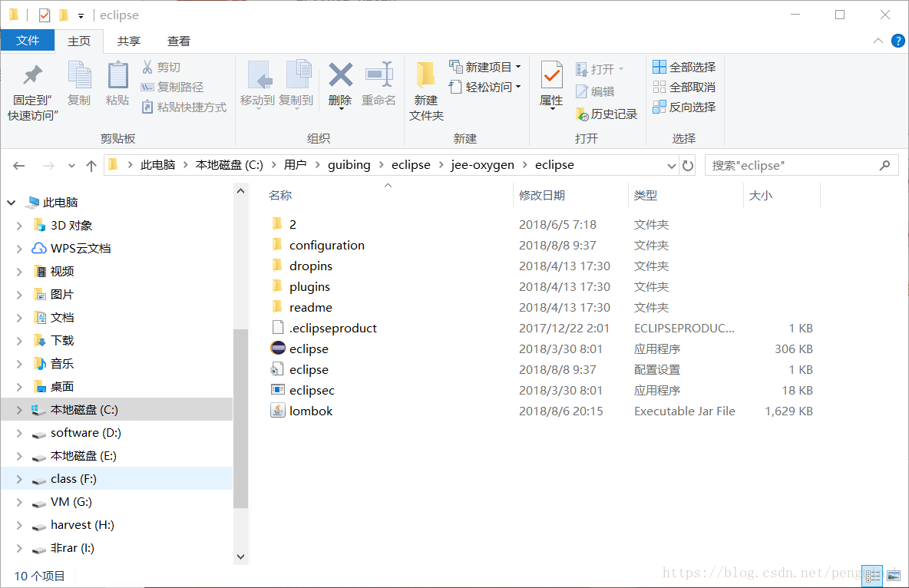Screen dimensions: 909x588
Task: Open the Move to (移动到) icon
Action: click(259, 75)
